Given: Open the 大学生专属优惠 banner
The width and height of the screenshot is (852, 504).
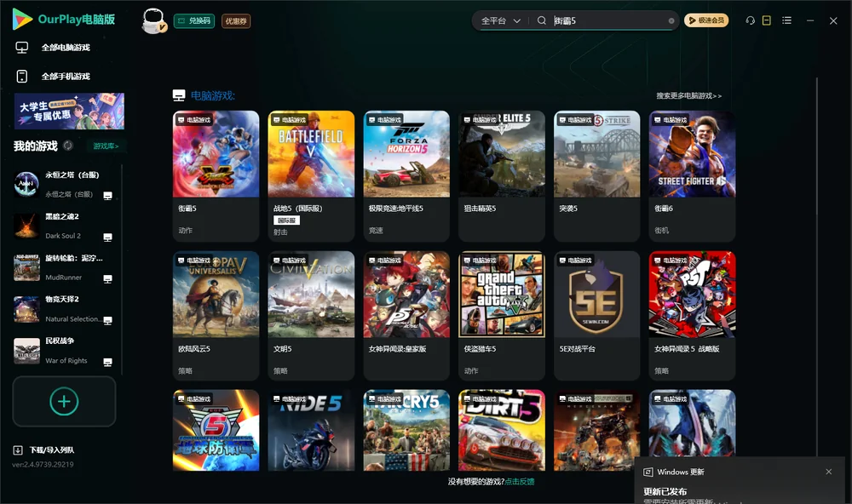Looking at the screenshot, I should pyautogui.click(x=69, y=111).
